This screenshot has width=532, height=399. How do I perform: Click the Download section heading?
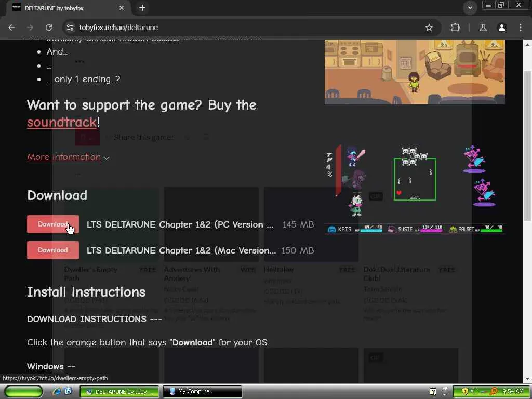pos(57,195)
